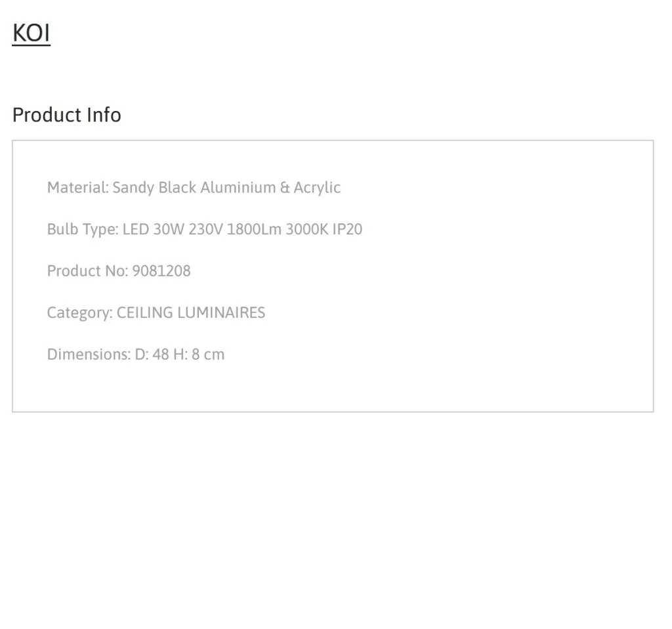The image size is (672, 629).
Task: Click product number 9081208
Action: (161, 271)
